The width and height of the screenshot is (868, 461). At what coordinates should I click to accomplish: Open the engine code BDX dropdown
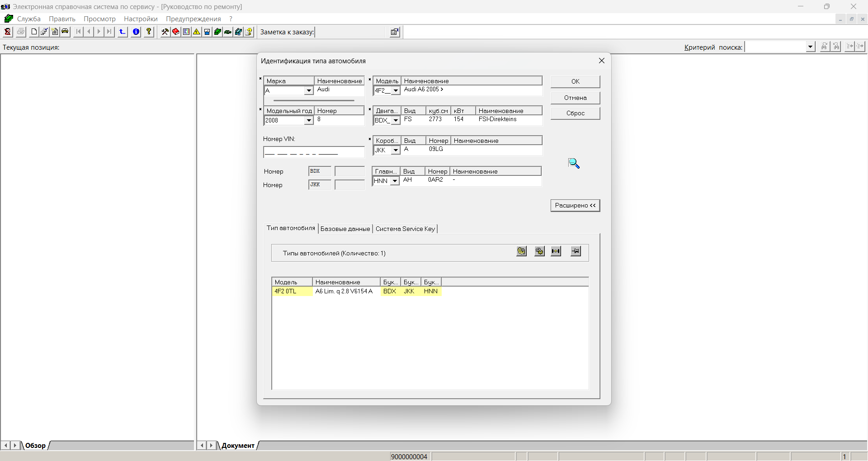coord(396,121)
